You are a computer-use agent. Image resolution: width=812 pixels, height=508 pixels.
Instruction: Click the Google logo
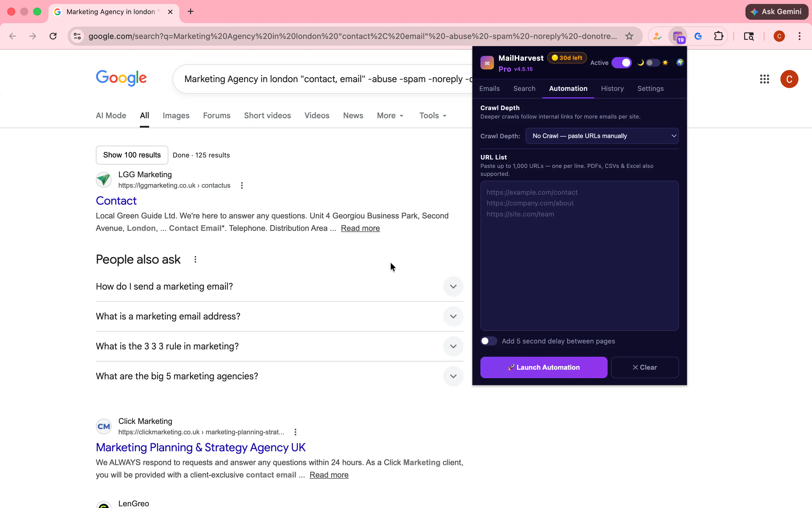point(121,78)
